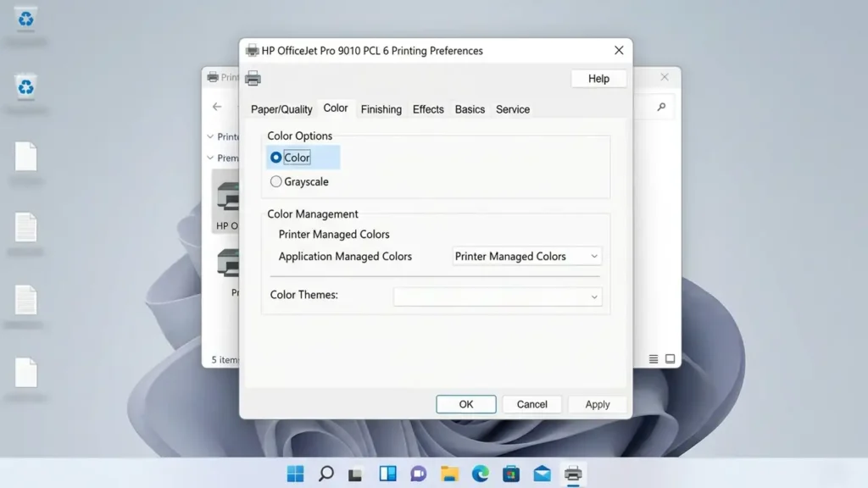Open the Service tab

click(513, 109)
